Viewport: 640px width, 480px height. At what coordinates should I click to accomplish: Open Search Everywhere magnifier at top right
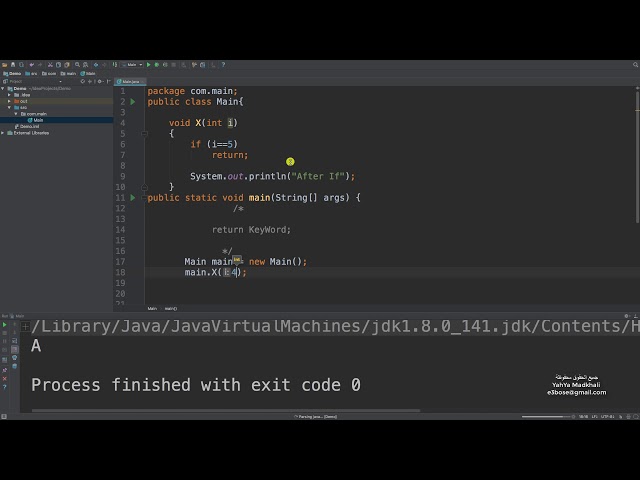tap(636, 65)
